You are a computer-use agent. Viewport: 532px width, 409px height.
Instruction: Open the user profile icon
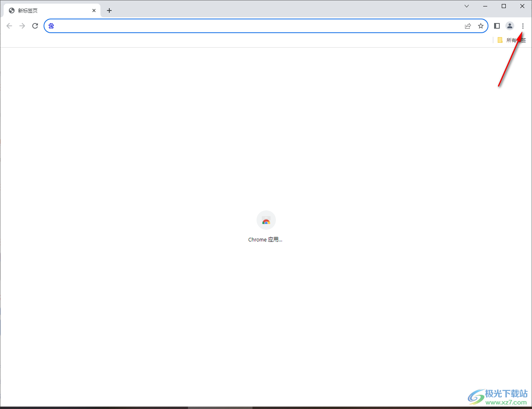pyautogui.click(x=510, y=26)
